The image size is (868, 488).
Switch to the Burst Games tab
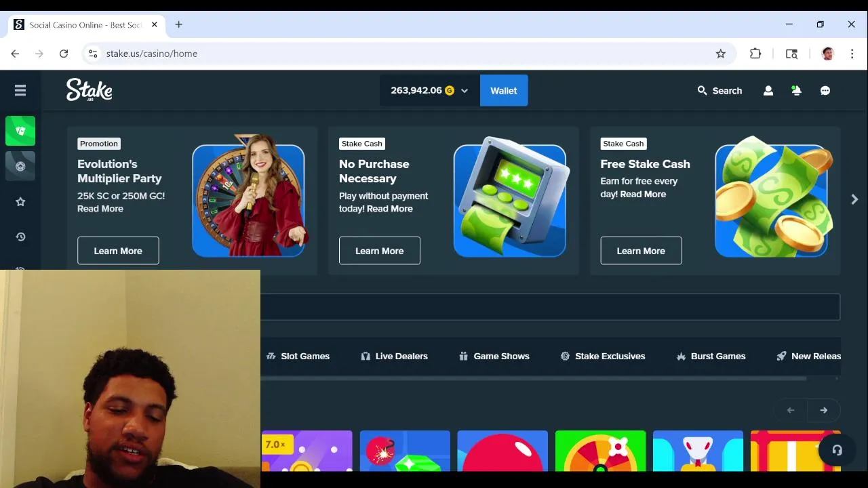(711, 356)
